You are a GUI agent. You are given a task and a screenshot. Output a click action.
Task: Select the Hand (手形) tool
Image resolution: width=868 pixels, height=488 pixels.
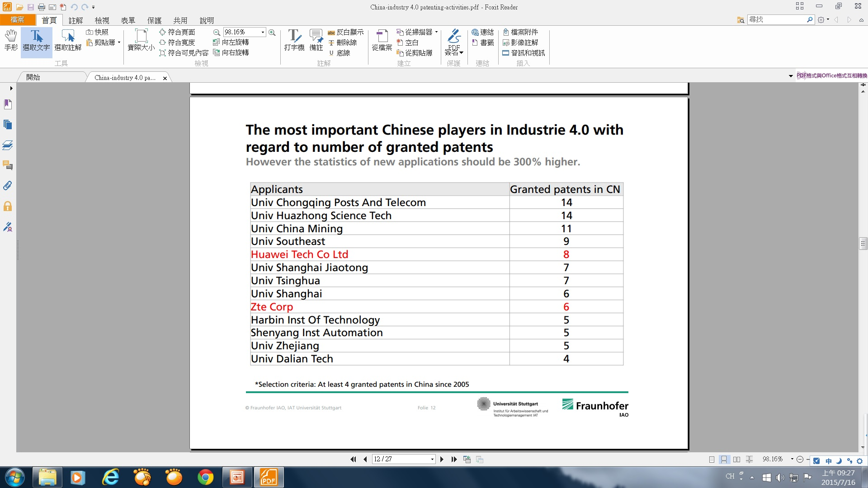pyautogui.click(x=11, y=40)
